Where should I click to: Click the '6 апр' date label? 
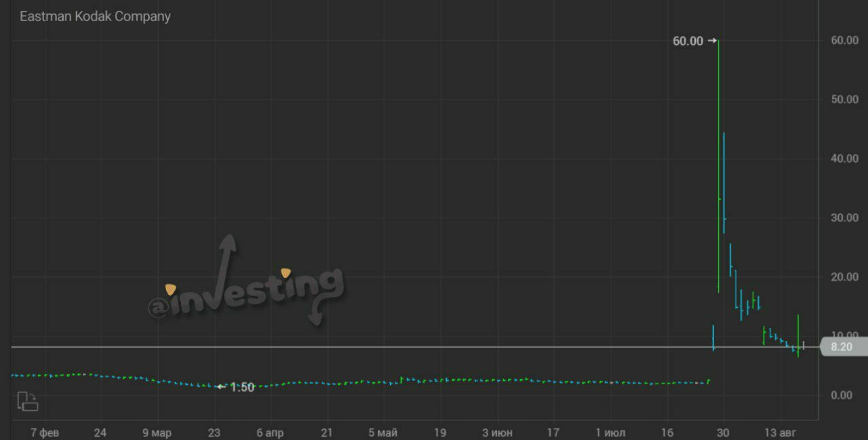click(x=270, y=433)
